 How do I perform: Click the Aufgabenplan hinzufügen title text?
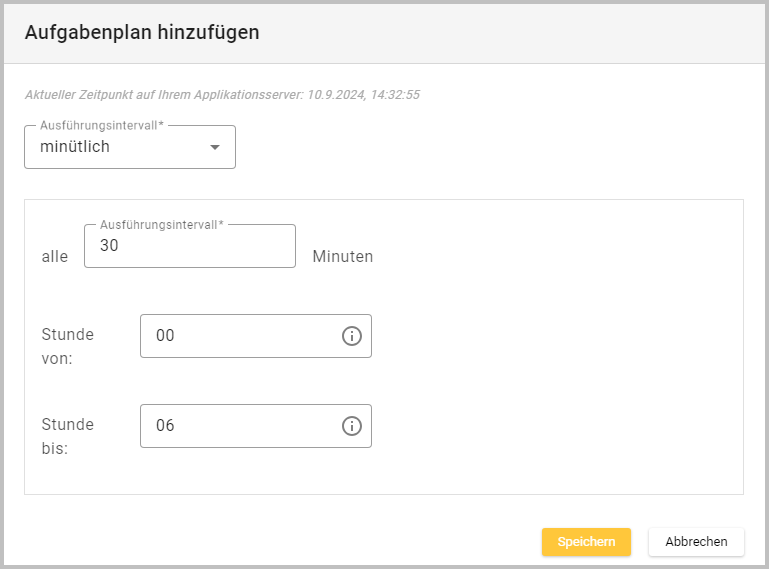click(x=142, y=32)
